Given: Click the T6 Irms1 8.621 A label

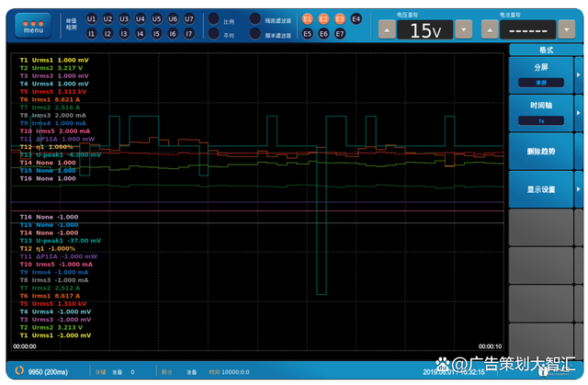Looking at the screenshot, I should click(50, 99).
